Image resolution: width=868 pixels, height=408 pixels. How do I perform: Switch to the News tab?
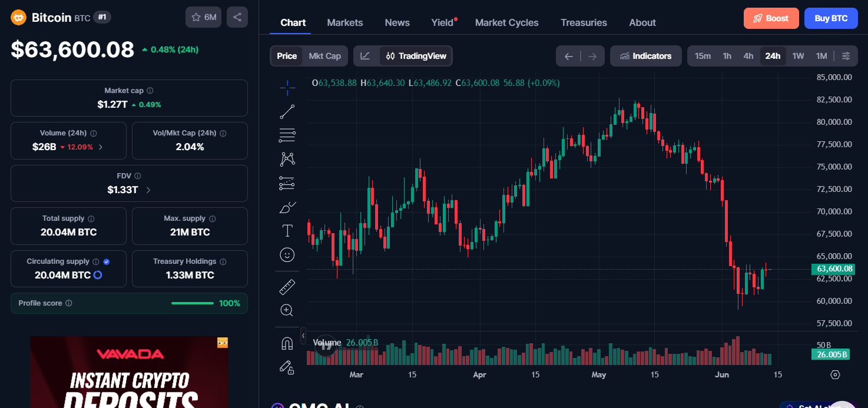(397, 22)
